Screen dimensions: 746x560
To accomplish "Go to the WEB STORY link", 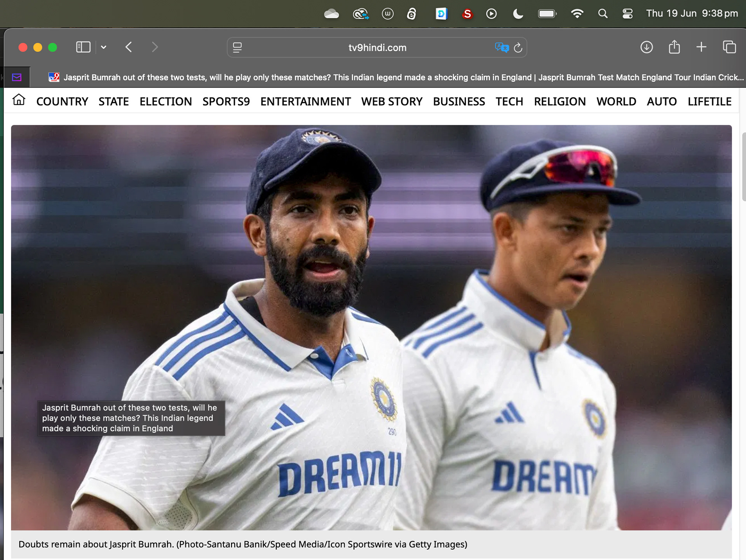I will pos(392,101).
